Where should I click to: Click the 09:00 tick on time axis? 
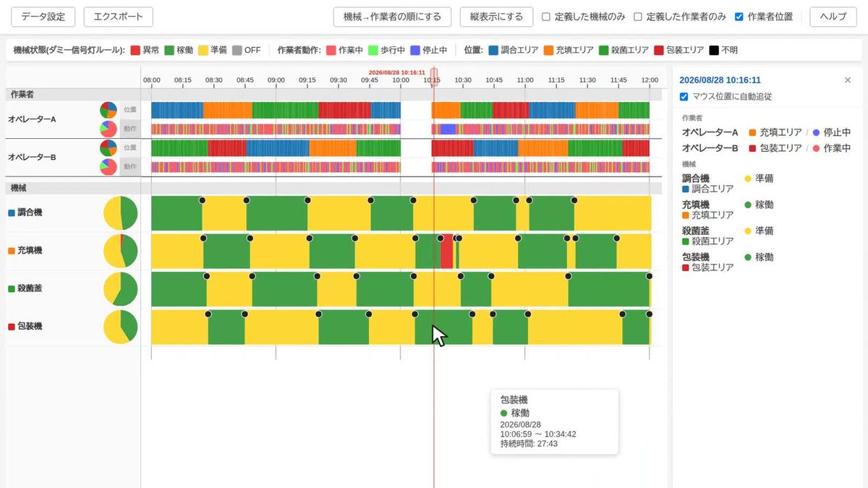tap(276, 80)
